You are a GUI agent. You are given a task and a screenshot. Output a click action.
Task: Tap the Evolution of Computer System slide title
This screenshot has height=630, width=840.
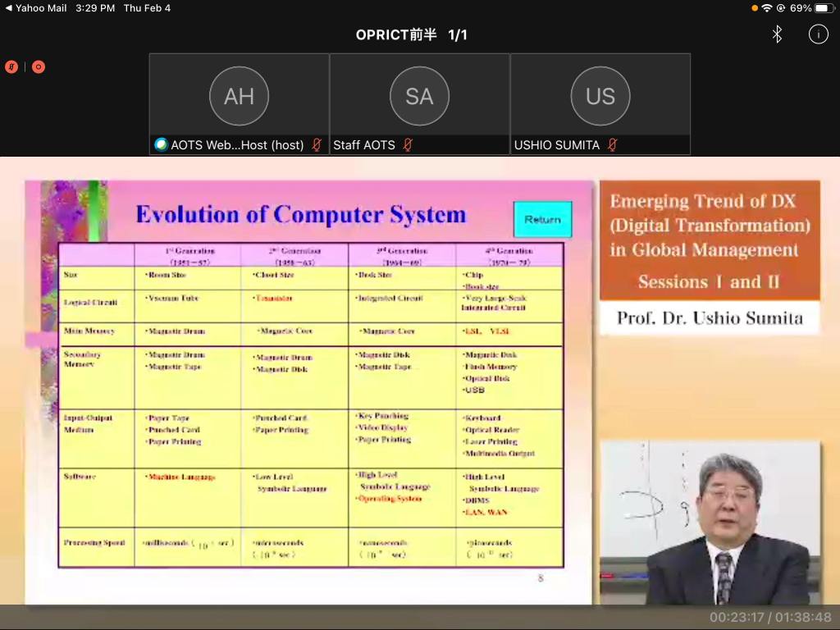300,215
